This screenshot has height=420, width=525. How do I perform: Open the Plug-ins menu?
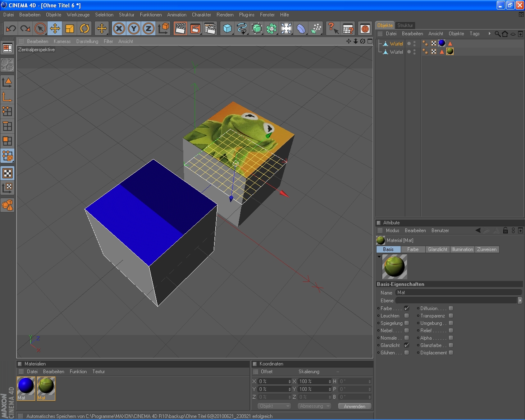click(247, 15)
